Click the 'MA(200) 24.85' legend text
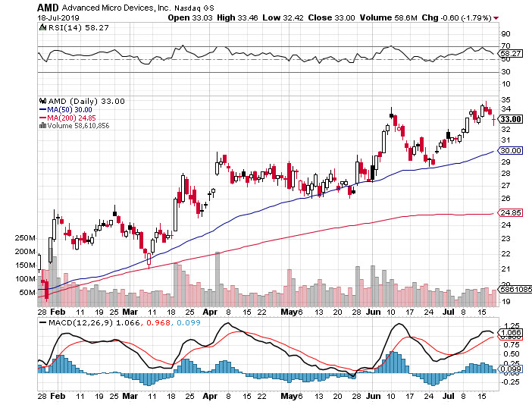Screen dimensions: 532x405 71,118
